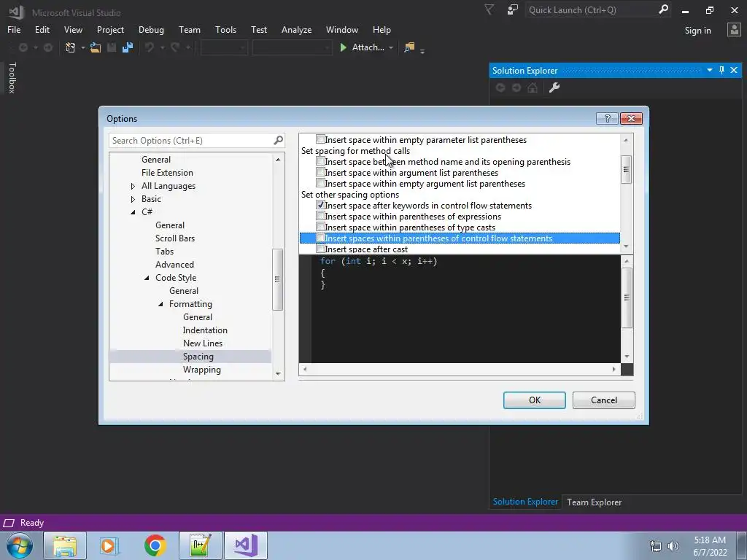Open Chrome from the taskbar
The width and height of the screenshot is (747, 560).
tap(155, 545)
